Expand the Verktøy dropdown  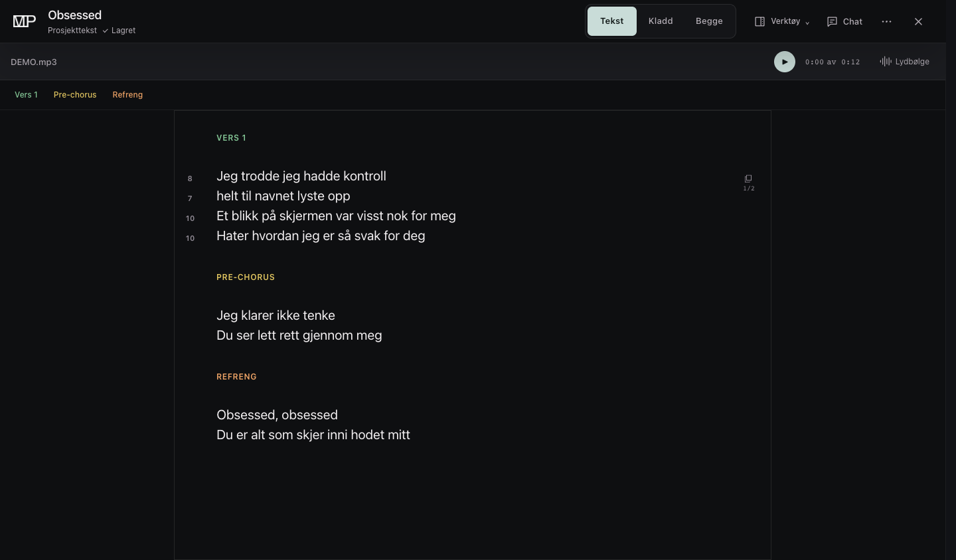click(x=782, y=22)
